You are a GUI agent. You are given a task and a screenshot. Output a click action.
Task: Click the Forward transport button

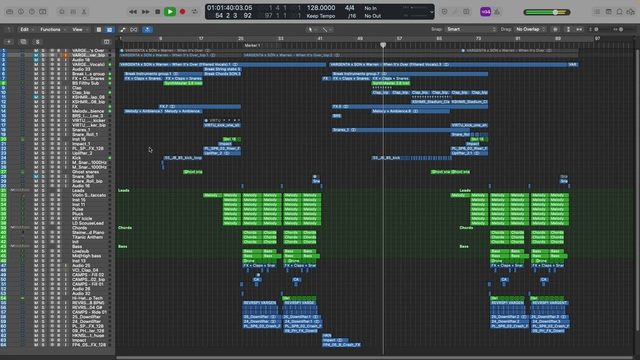[x=145, y=12]
